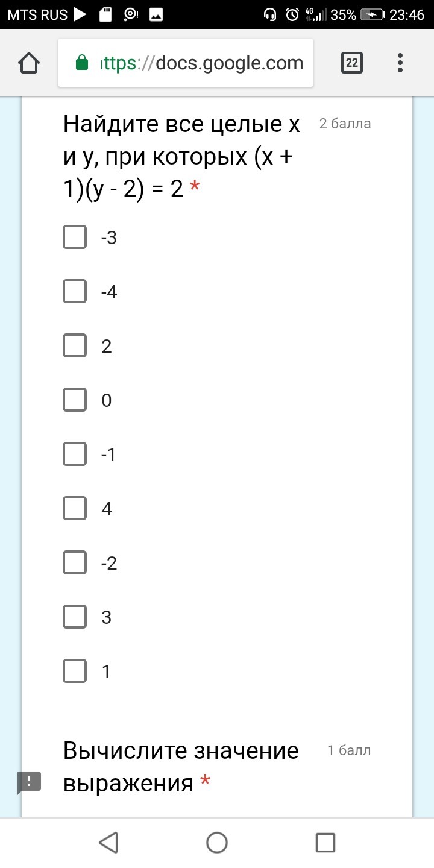
Task: Check the -2 answer option
Action: (x=75, y=562)
